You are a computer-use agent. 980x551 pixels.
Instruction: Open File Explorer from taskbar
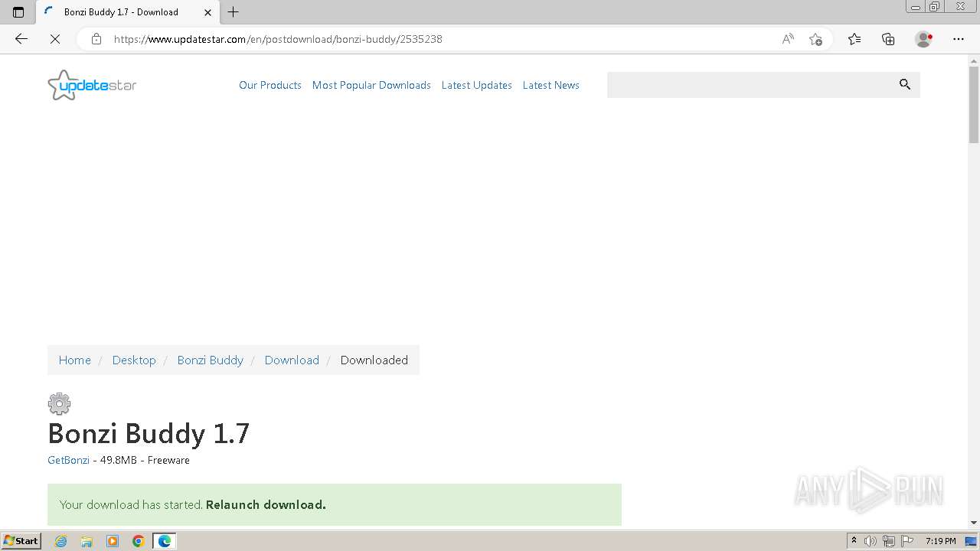pyautogui.click(x=87, y=541)
